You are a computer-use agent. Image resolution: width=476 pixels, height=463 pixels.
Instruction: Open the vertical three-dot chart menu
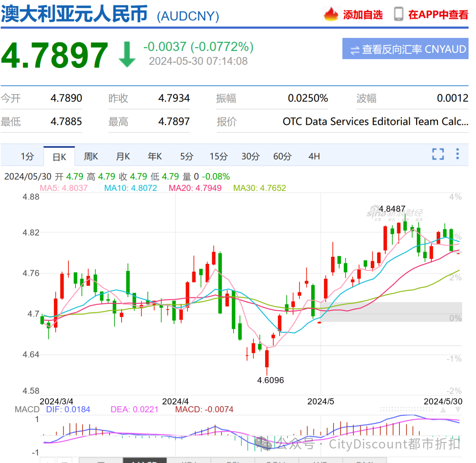point(457,154)
